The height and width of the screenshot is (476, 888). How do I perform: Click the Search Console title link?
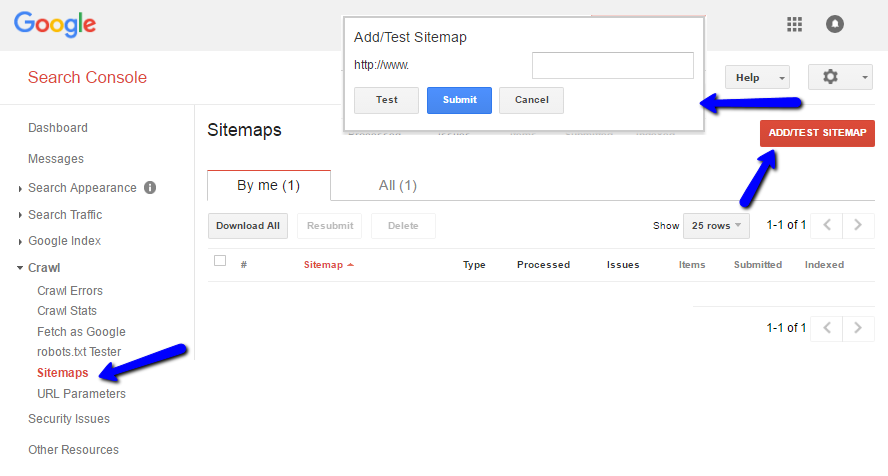(x=87, y=78)
